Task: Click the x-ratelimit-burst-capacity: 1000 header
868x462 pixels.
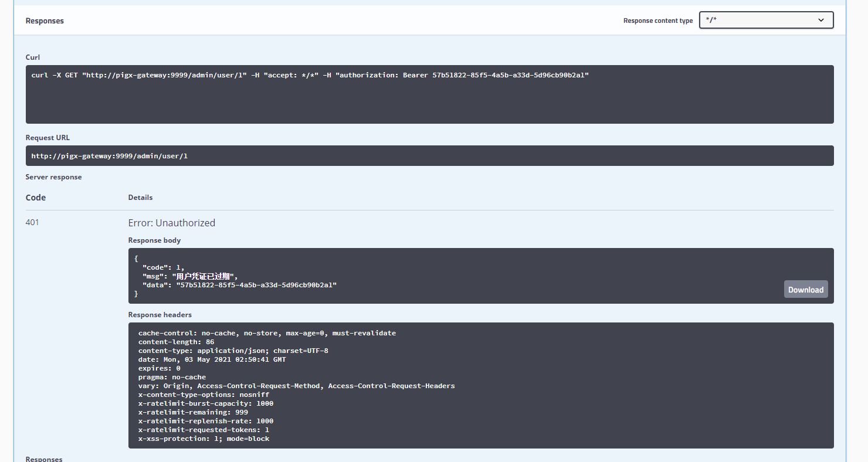Action: click(x=206, y=403)
